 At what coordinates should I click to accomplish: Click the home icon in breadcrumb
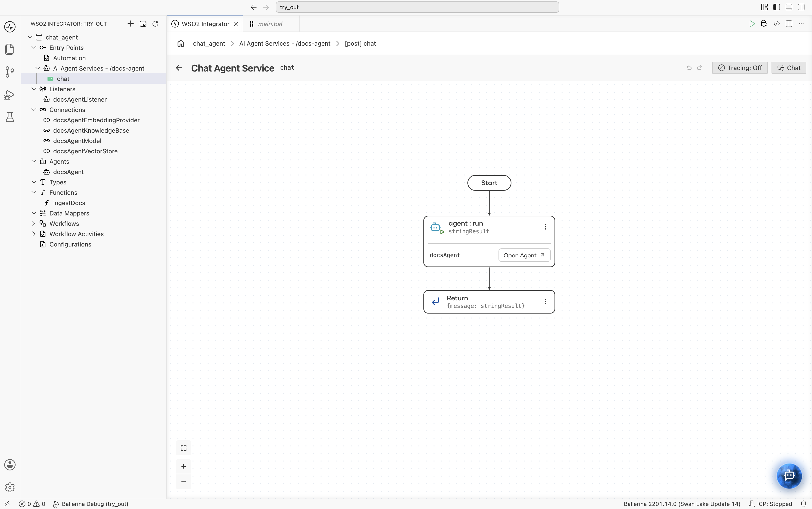click(x=181, y=44)
